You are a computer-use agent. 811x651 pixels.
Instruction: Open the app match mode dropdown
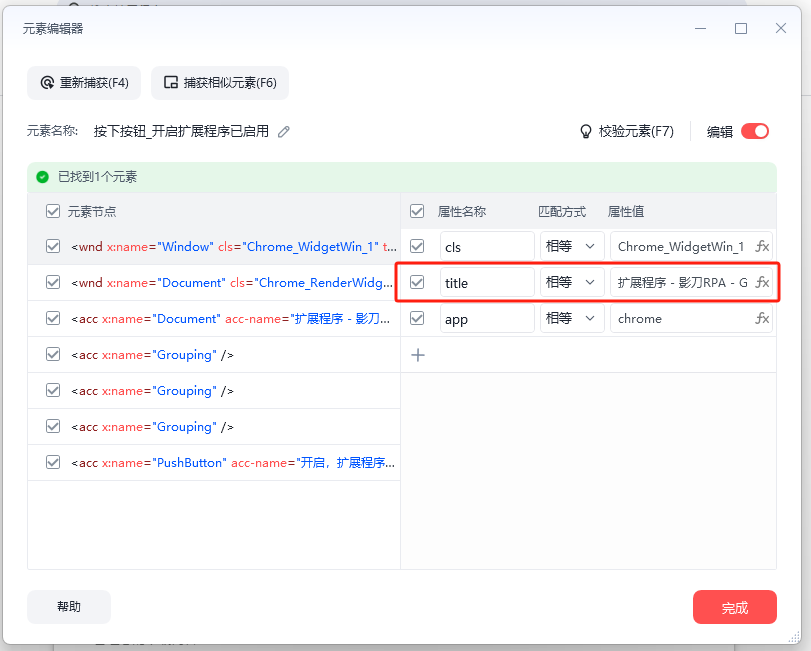[572, 319]
